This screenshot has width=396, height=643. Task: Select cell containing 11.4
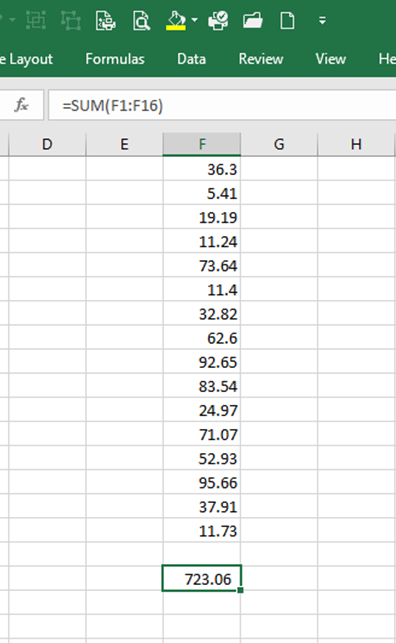point(202,290)
